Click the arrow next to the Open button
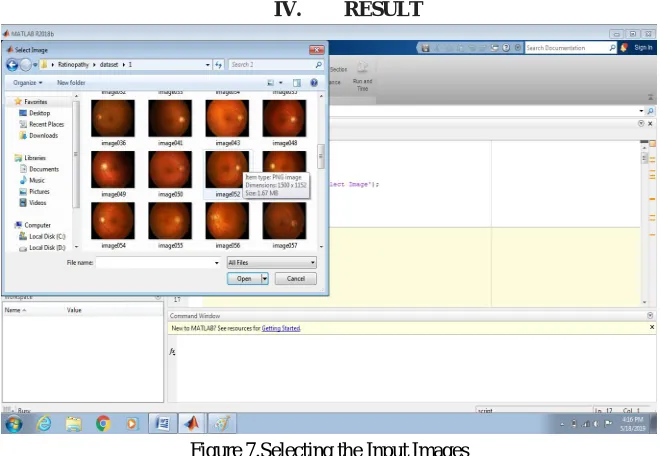Image resolution: width=660 pixels, height=456 pixels. 265,279
